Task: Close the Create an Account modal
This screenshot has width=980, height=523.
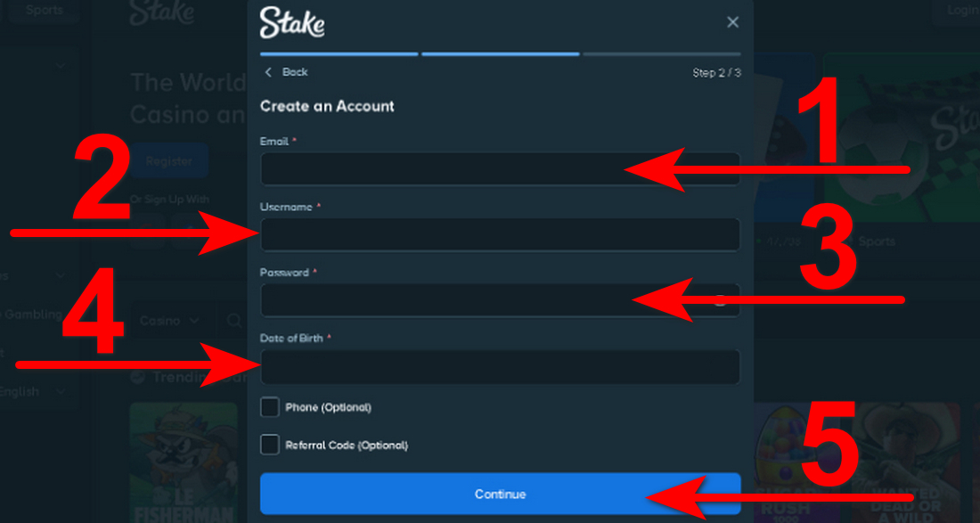Action: click(732, 21)
